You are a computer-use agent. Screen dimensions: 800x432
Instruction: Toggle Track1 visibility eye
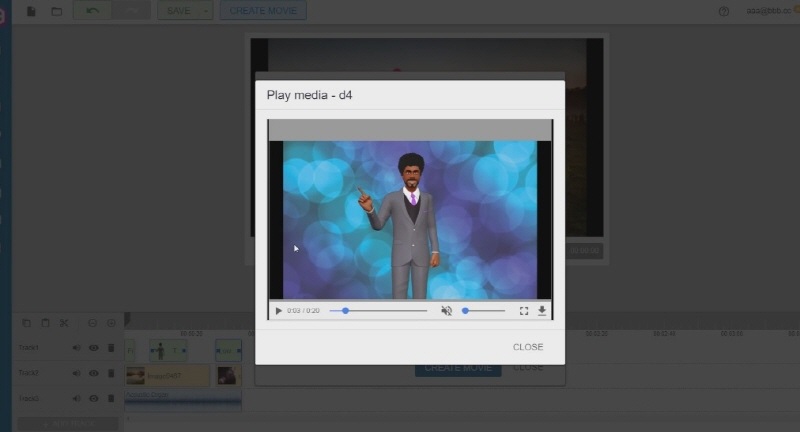(x=94, y=348)
